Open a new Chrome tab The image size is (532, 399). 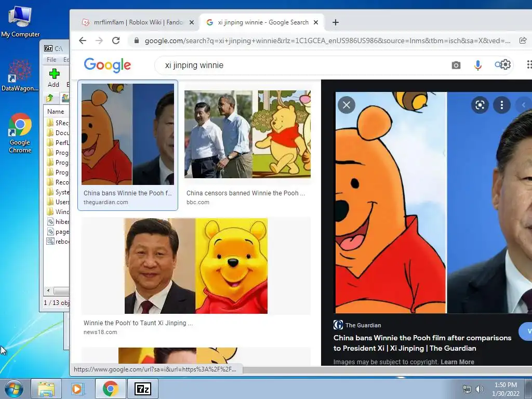tap(336, 22)
